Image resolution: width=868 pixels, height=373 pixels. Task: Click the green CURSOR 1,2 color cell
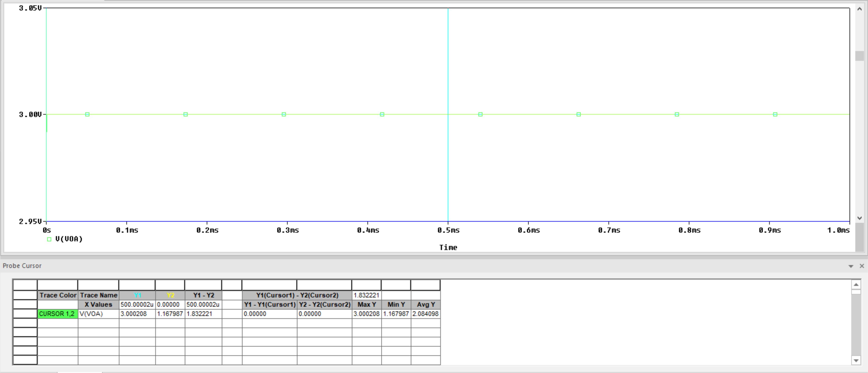pos(57,314)
